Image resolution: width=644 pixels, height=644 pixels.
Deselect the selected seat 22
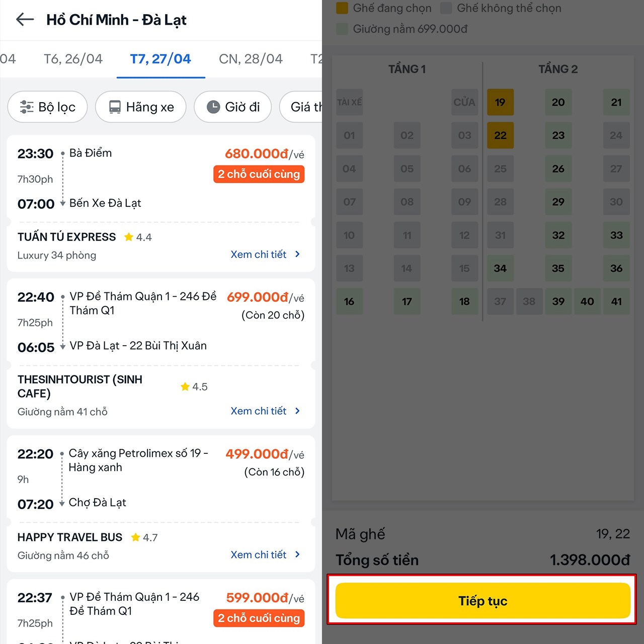click(x=500, y=135)
